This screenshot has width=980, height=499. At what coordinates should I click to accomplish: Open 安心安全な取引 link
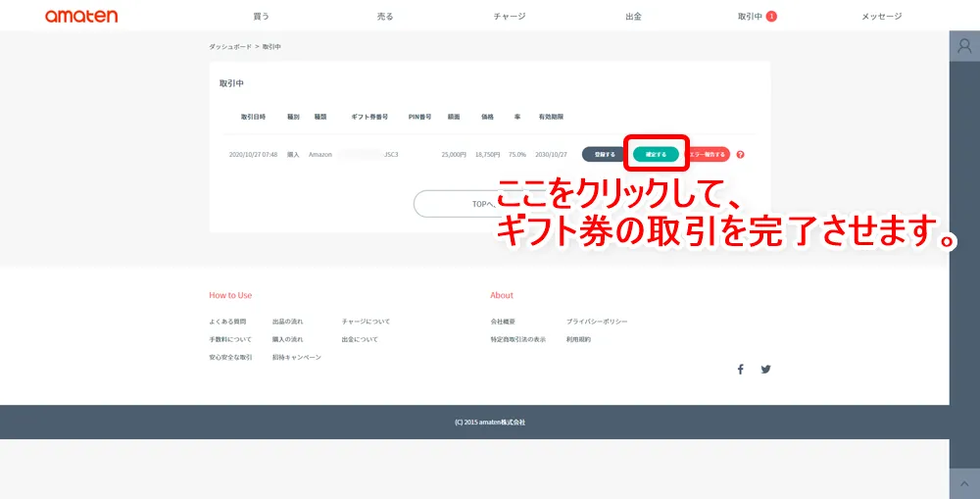click(230, 357)
